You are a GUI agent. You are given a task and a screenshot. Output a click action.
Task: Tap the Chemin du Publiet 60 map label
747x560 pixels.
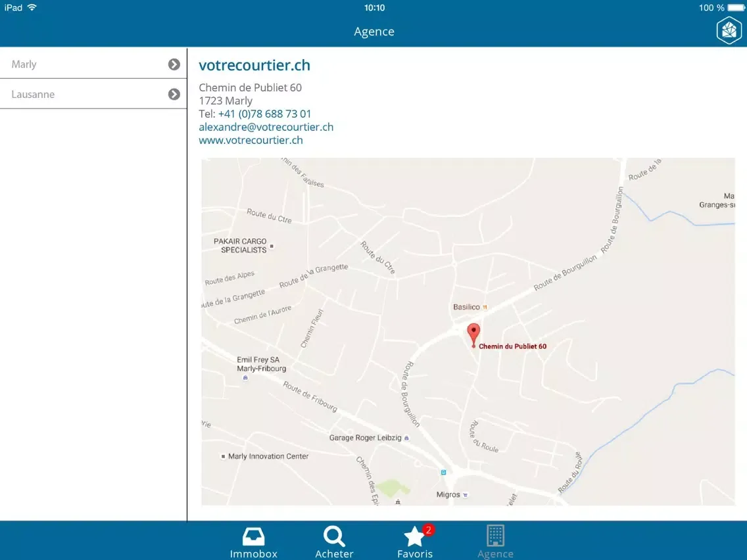[513, 346]
